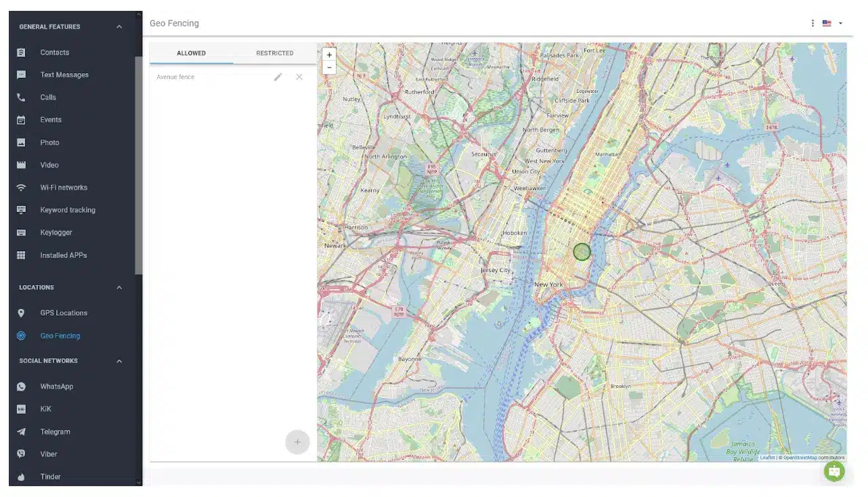Viewport: 868px width, 497px height.
Task: Collapse the Social Networks section
Action: (119, 361)
